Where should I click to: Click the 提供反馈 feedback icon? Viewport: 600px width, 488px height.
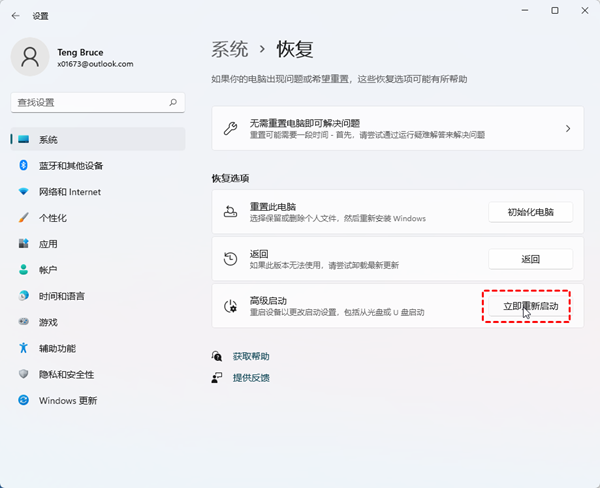coord(217,378)
